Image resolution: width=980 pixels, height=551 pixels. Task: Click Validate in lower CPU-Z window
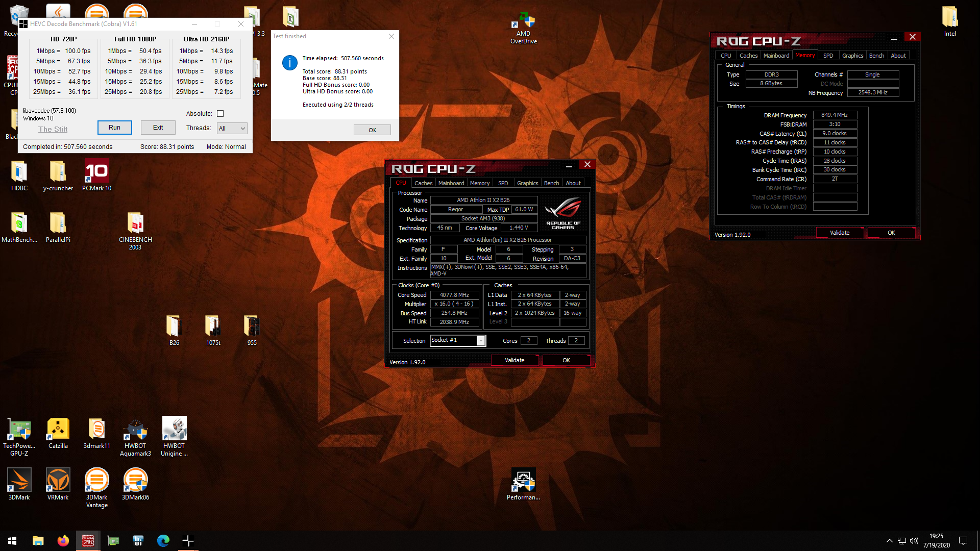pos(514,360)
